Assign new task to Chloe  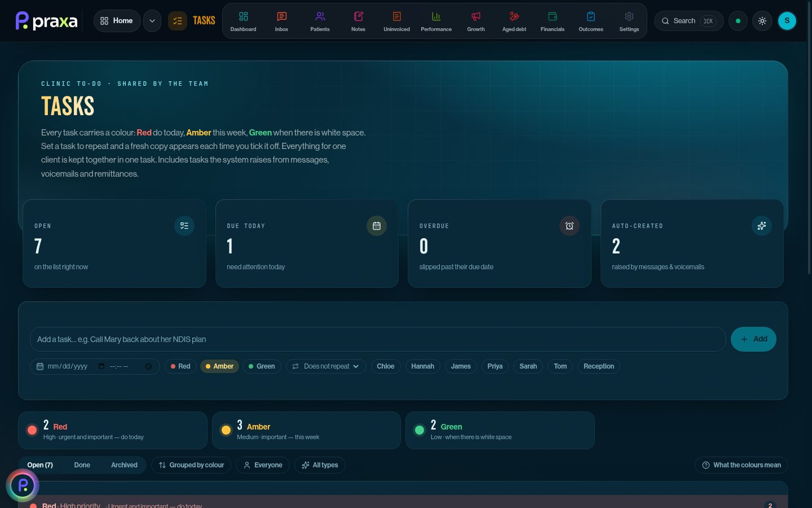(386, 366)
